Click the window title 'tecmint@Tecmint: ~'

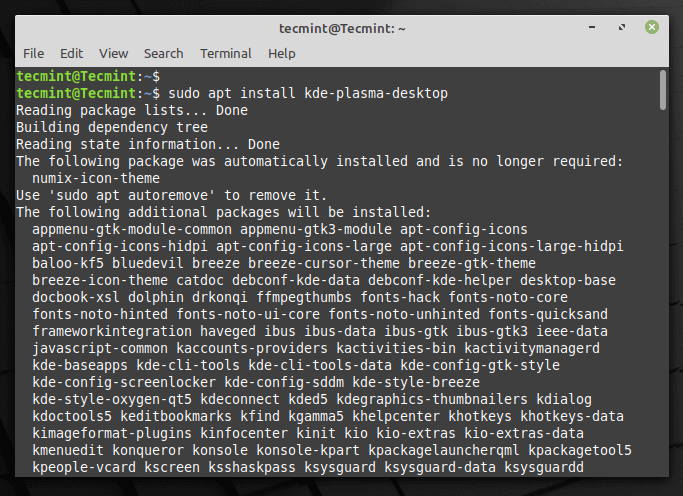click(341, 27)
